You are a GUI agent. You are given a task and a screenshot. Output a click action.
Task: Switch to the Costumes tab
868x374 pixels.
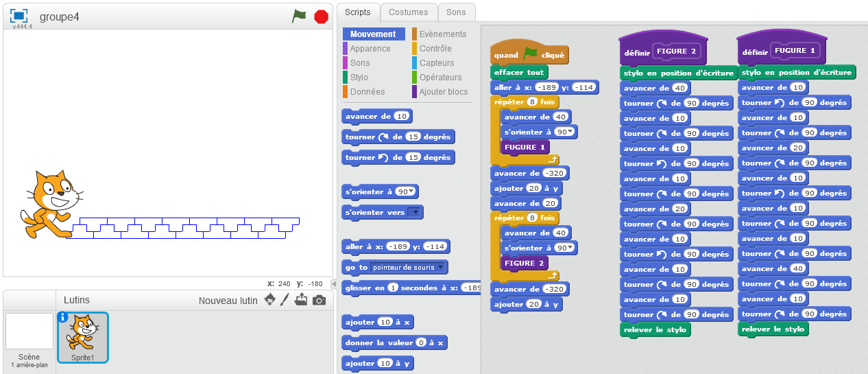point(408,12)
